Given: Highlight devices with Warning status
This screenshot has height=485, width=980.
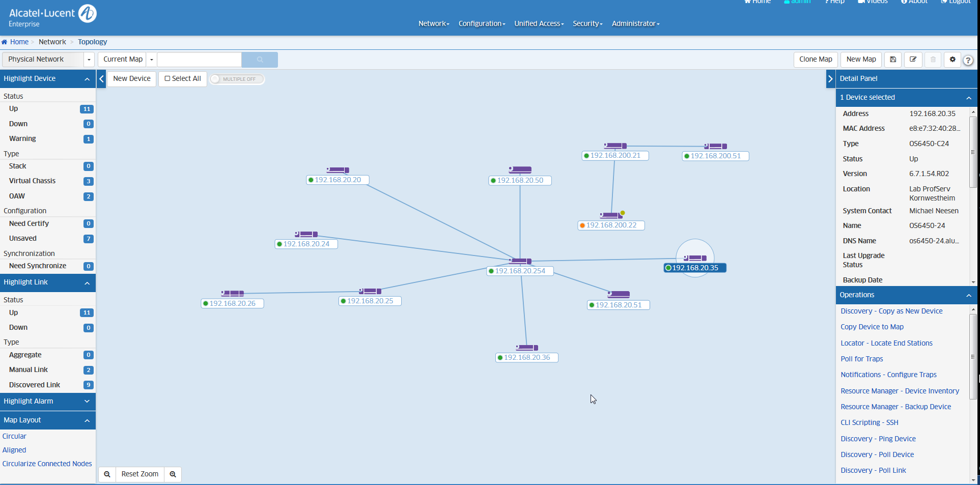Looking at the screenshot, I should click(x=23, y=138).
